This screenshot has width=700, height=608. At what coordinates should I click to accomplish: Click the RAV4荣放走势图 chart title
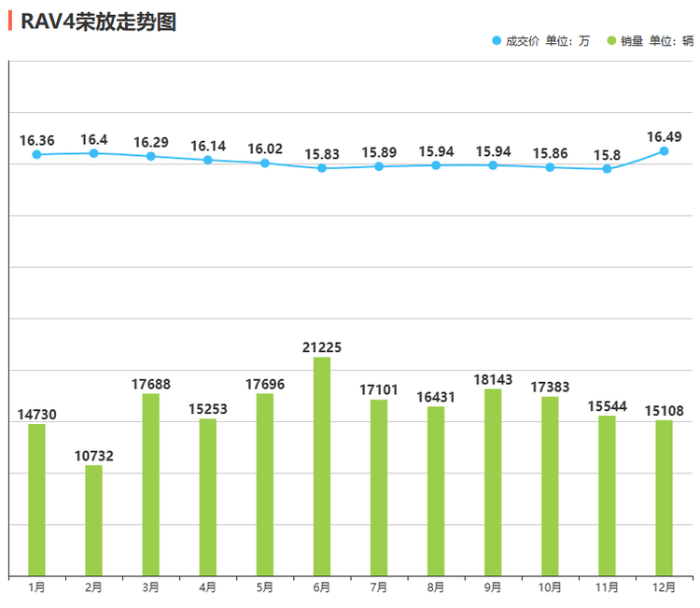click(98, 22)
